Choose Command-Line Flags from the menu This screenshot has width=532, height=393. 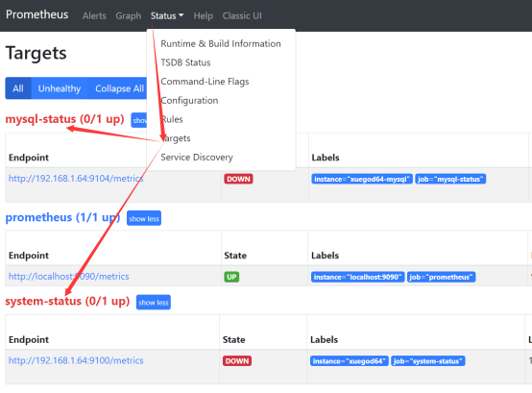tap(205, 82)
